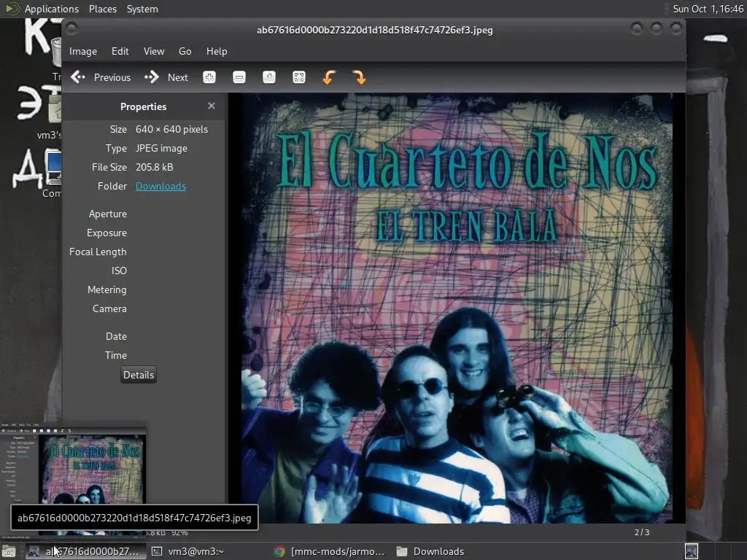Viewport: 747px width, 560px height.
Task: Click the Type value JPEG image
Action: tap(161, 148)
